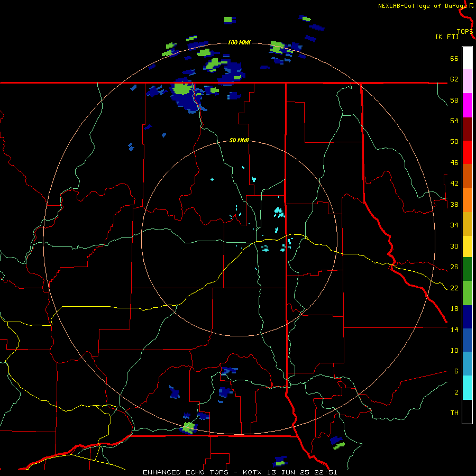Screen dimensions: 476x476
Task: Click the light blue legend swatch
Action: [x=467, y=363]
